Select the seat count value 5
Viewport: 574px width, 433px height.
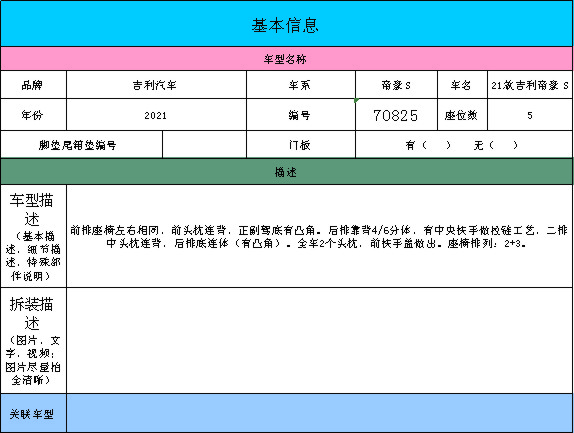(530, 115)
